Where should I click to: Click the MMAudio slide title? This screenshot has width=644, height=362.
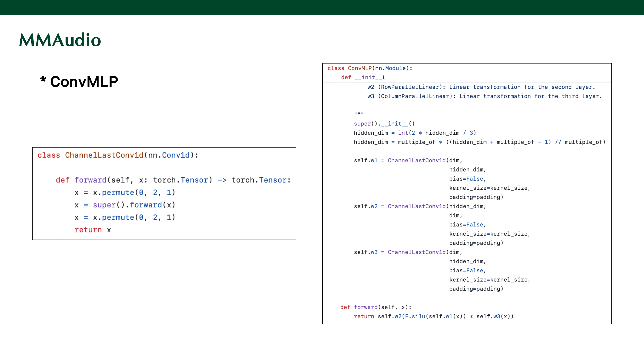[x=60, y=40]
